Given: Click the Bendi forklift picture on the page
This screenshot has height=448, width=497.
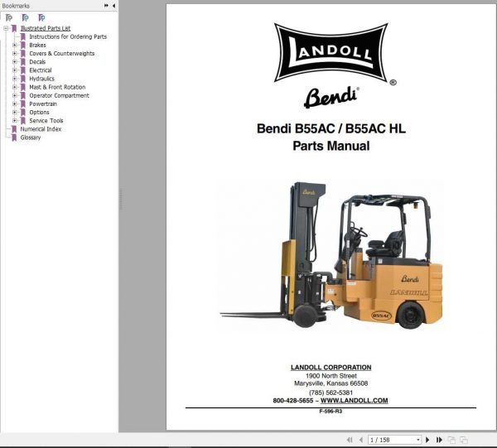Looking at the screenshot, I should (x=331, y=256).
